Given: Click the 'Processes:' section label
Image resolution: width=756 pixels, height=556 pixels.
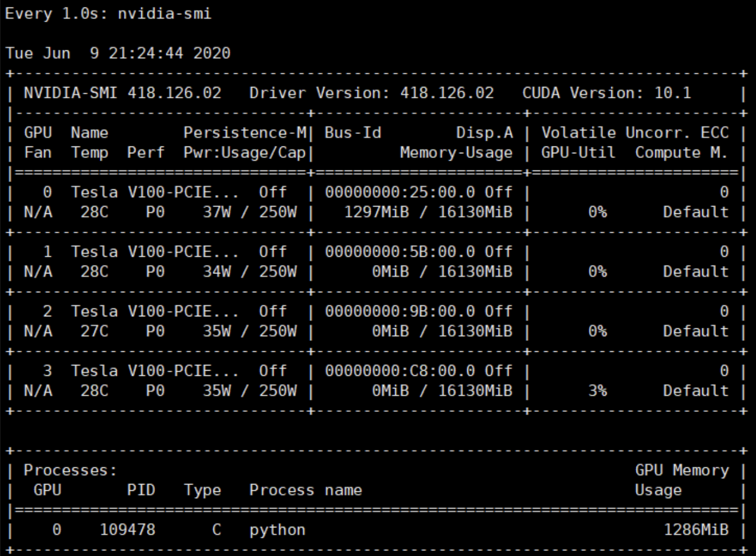Looking at the screenshot, I should (70, 470).
